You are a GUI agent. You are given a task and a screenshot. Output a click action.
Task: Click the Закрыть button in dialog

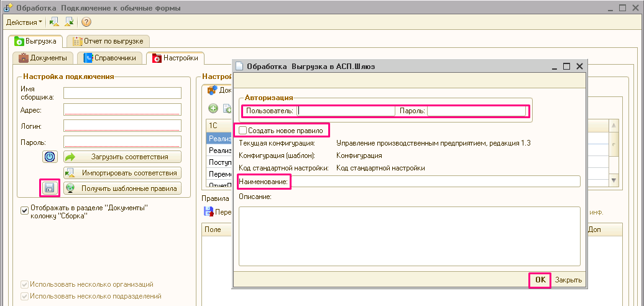(568, 280)
